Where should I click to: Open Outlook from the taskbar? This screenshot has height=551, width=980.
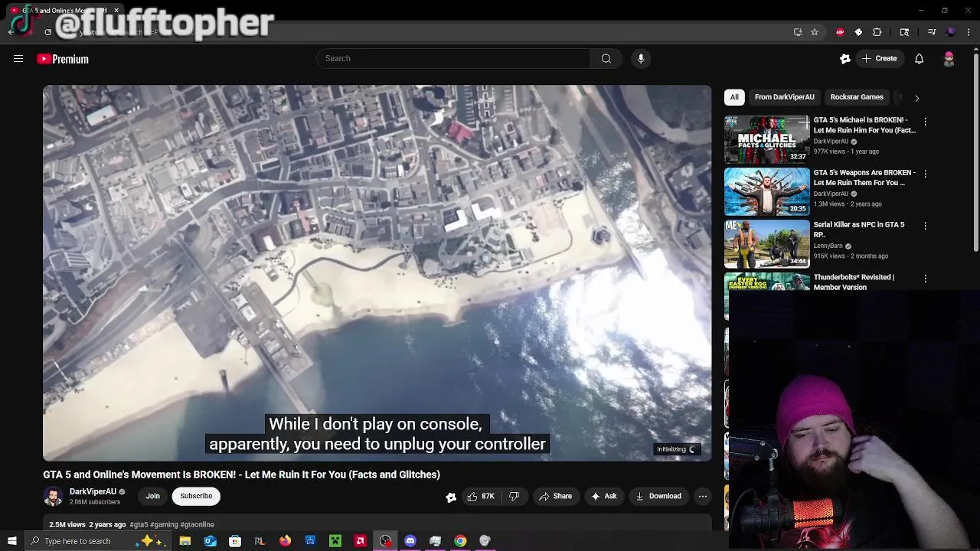coord(210,541)
